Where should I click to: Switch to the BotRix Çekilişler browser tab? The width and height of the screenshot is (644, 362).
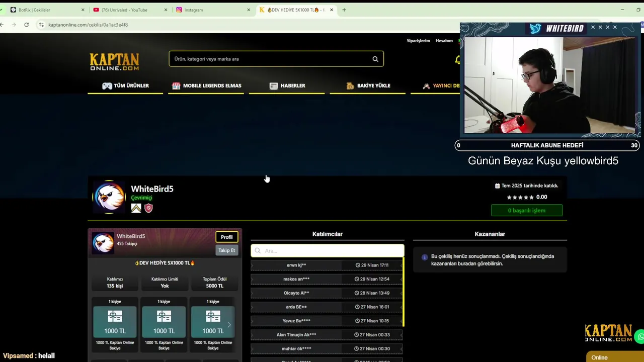[x=48, y=10]
